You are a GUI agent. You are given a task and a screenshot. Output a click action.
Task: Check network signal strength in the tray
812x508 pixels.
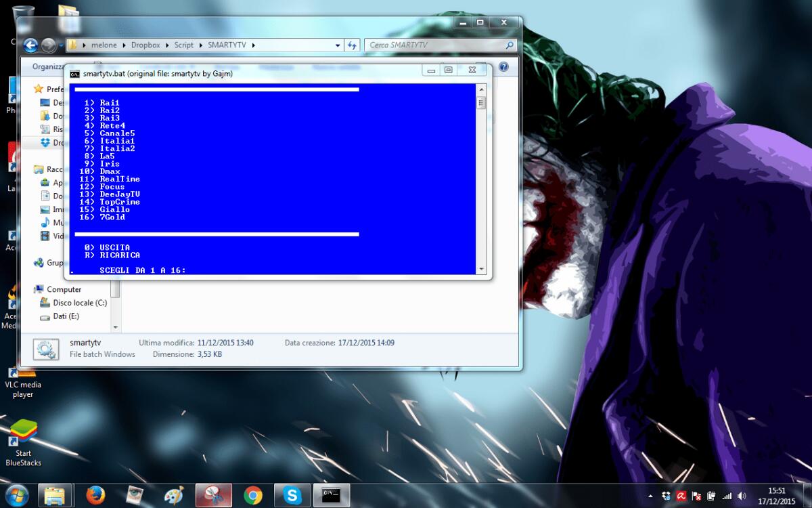pos(726,496)
